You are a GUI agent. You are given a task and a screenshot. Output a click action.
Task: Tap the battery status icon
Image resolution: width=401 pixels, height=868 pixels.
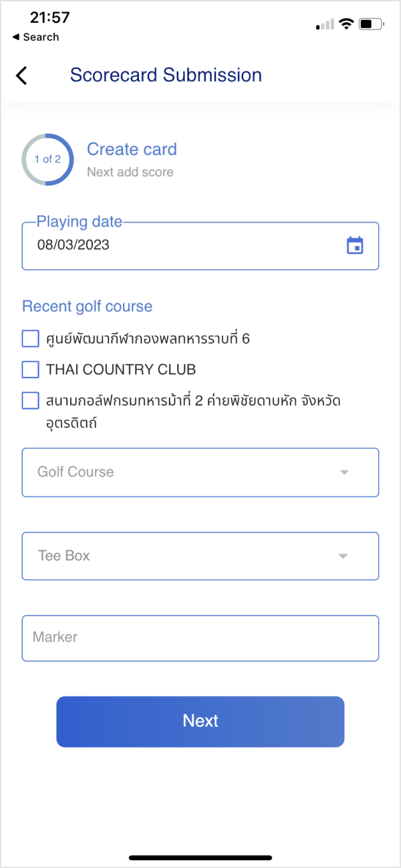[x=371, y=24]
